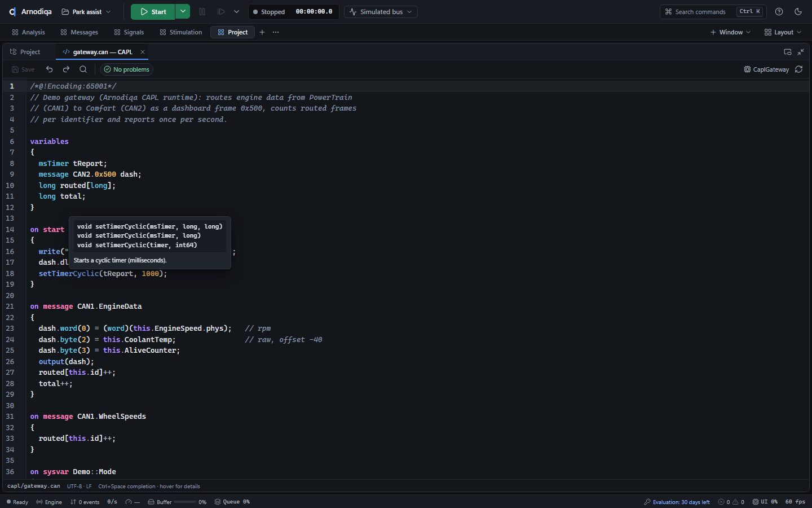Click 'Demo::Mode' sysvar on line 36

point(94,472)
